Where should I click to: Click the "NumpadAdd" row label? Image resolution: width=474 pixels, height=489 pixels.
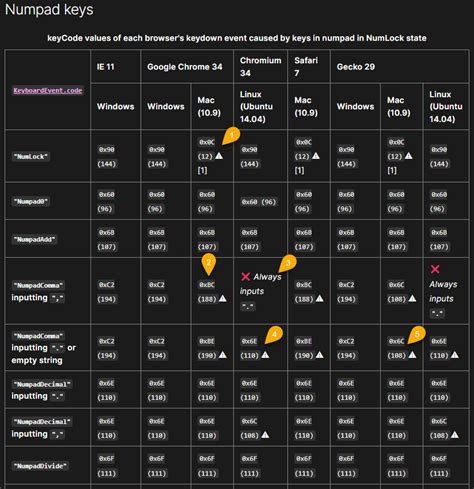click(x=34, y=239)
